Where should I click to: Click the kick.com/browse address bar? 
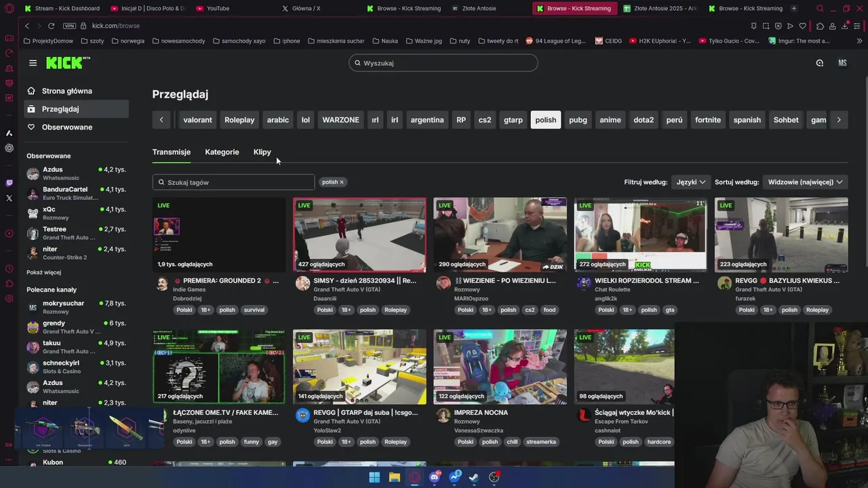(x=116, y=26)
